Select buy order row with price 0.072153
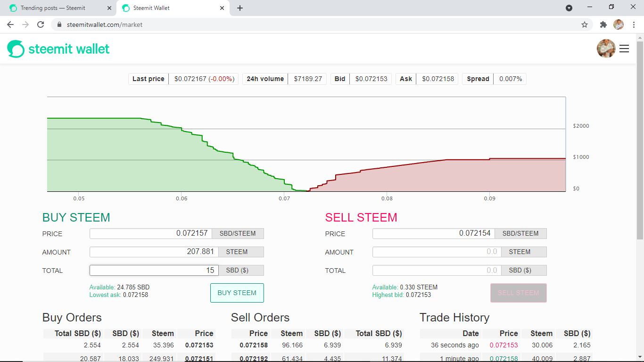Image resolution: width=644 pixels, height=362 pixels. coord(129,346)
